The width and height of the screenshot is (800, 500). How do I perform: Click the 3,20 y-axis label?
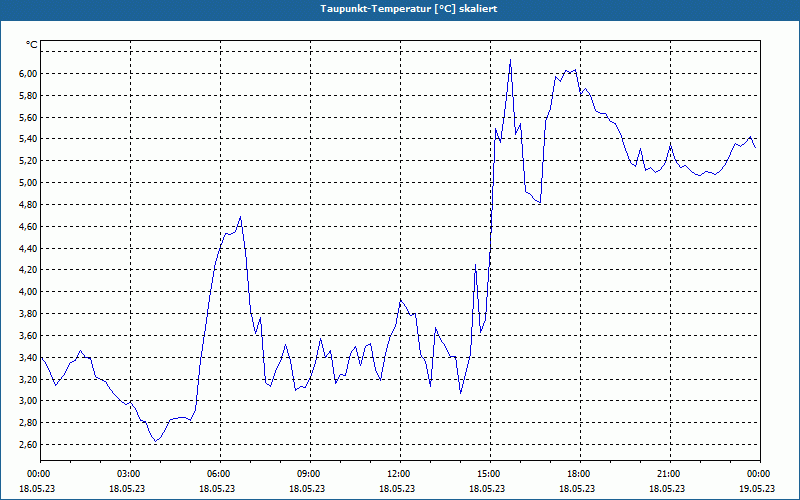[29, 379]
